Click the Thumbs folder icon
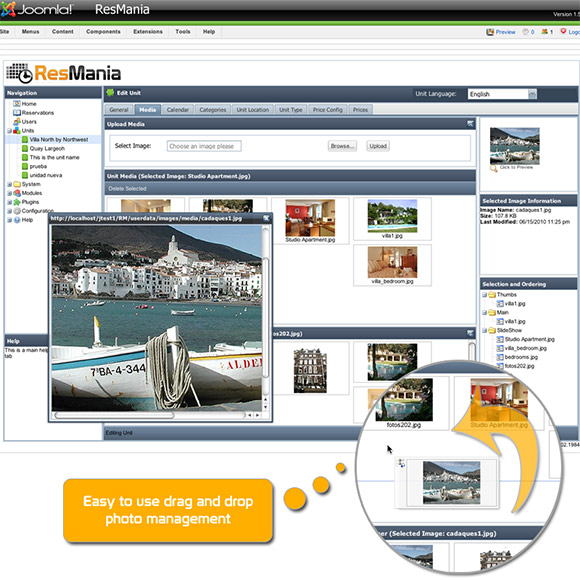Viewport: 580px width, 580px height. pyautogui.click(x=492, y=294)
